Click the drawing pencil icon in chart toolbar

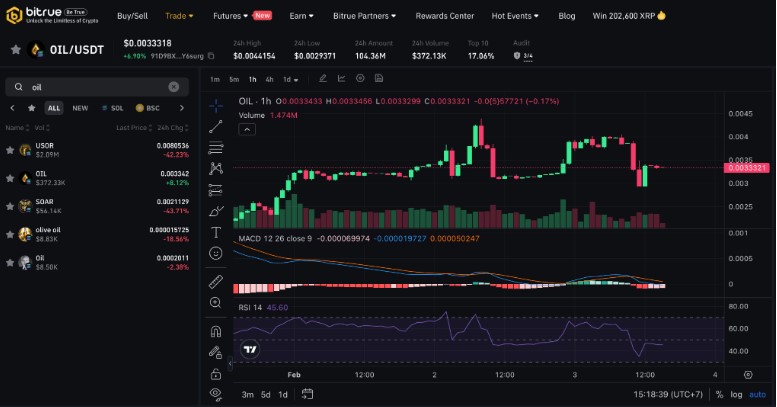pos(323,78)
